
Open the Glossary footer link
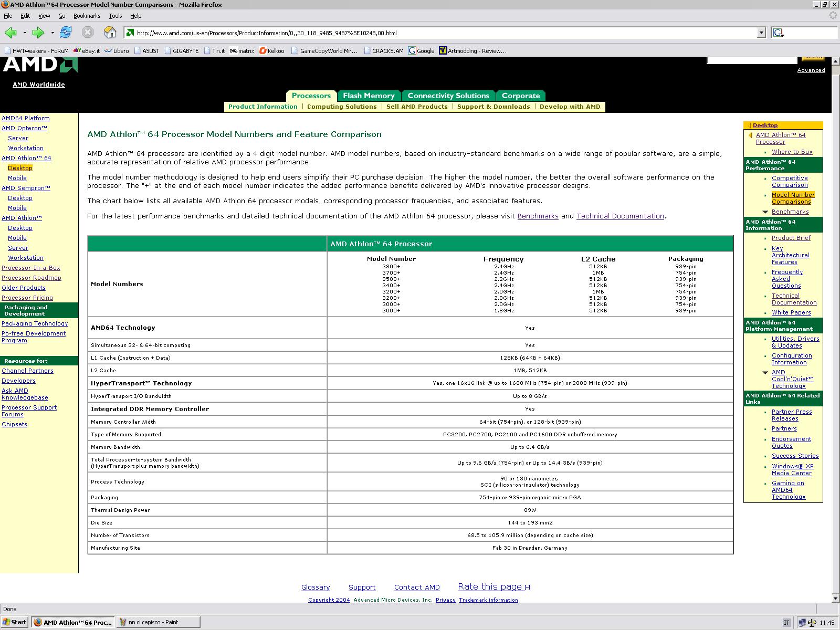[x=316, y=587]
